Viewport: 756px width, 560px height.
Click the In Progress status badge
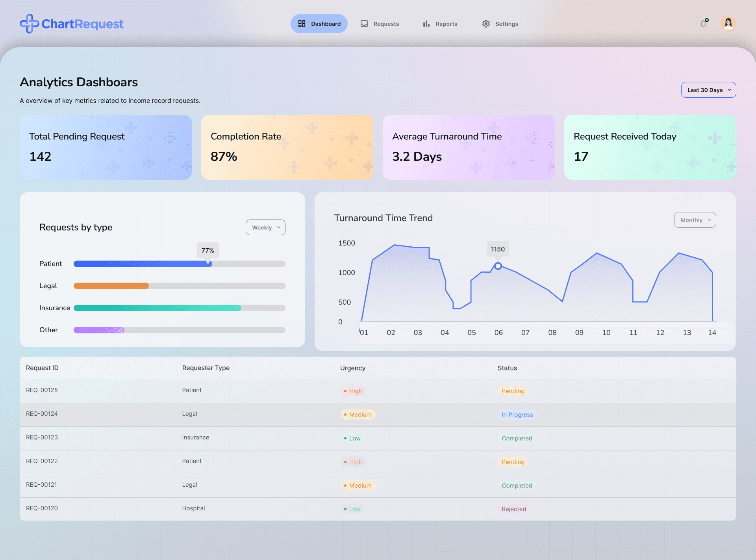pos(517,415)
